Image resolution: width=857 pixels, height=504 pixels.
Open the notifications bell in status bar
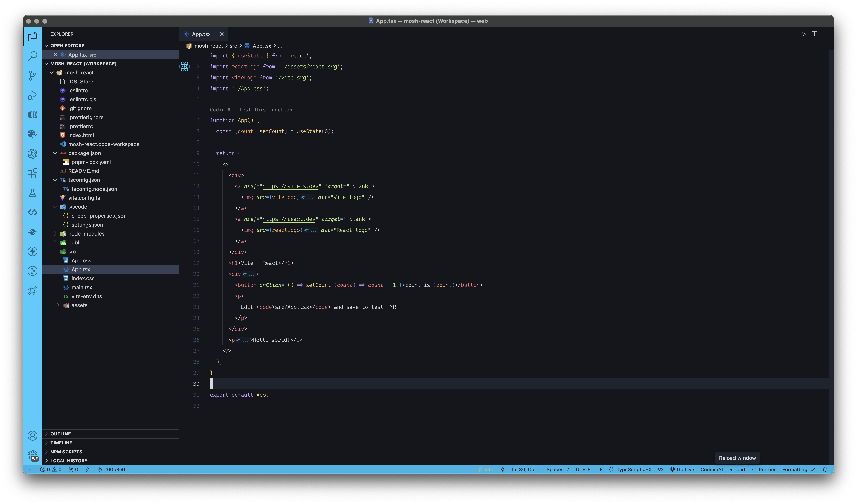(x=825, y=469)
